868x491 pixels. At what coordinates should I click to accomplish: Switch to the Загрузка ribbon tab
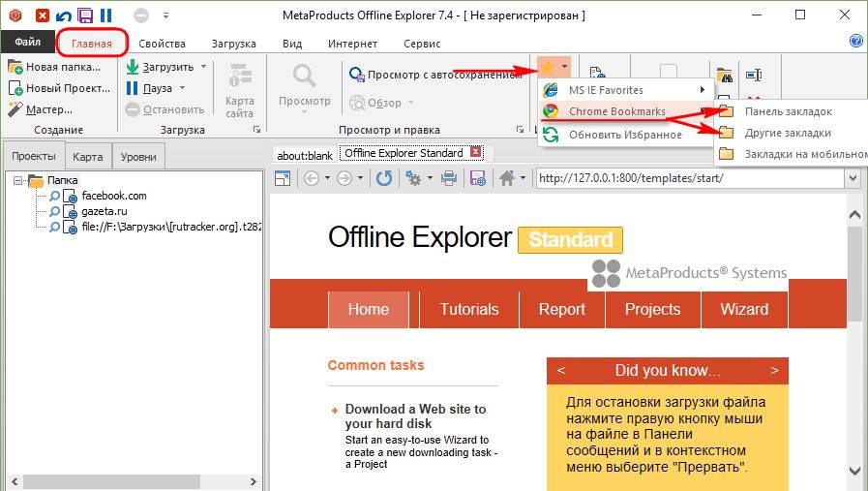[x=233, y=44]
